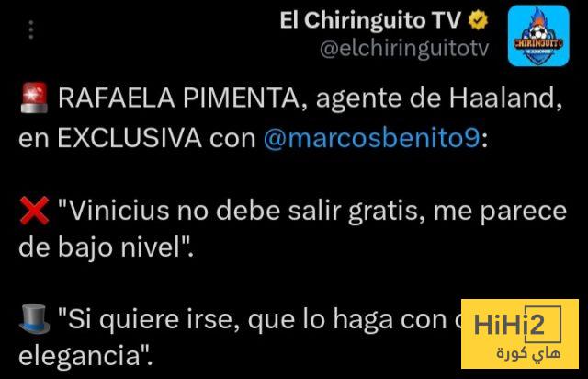Image resolution: width=588 pixels, height=379 pixels.
Task: Click the red cross mark emoji
Action: point(34,211)
